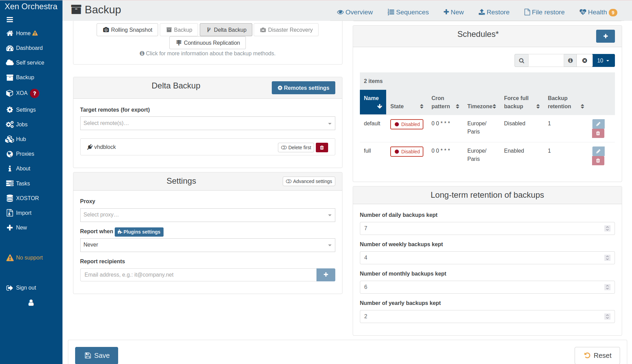Remove the vhdblock remote with red trash button
The height and width of the screenshot is (364, 632).
point(322,148)
